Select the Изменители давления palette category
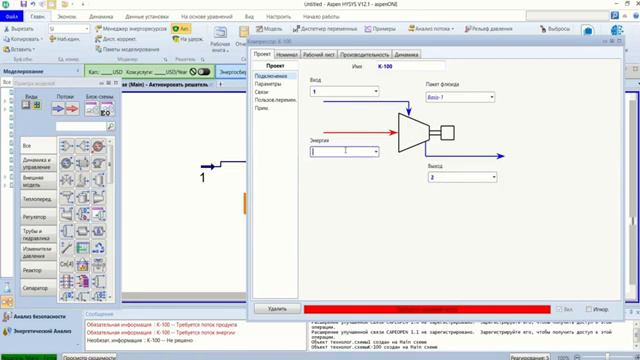 (x=38, y=252)
